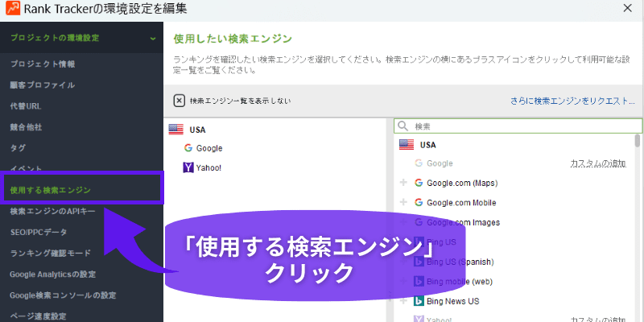The height and width of the screenshot is (322, 644).
Task: Select Yahoo! icon in the selected engines list
Action: click(x=188, y=167)
